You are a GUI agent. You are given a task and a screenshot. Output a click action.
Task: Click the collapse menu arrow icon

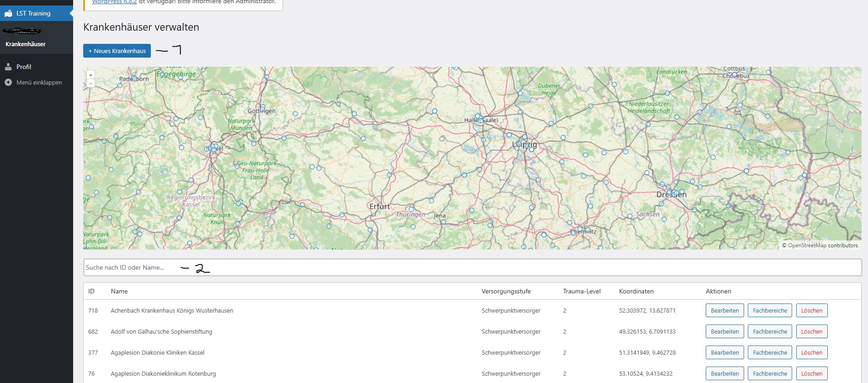(8, 82)
